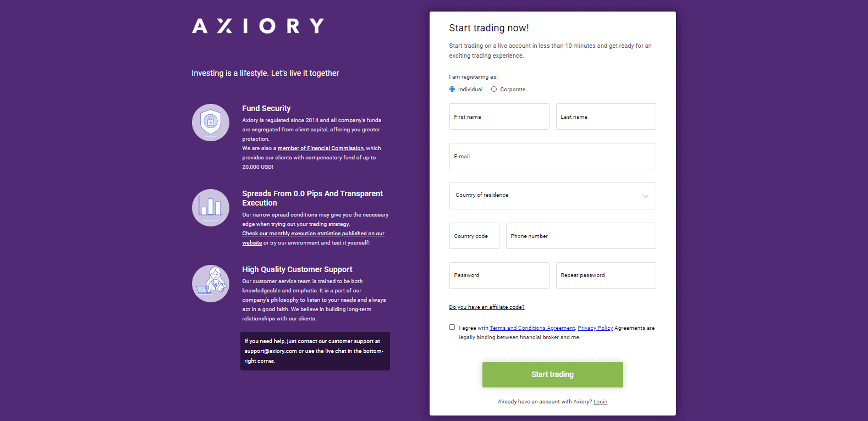
Task: Expand the affiliate code section
Action: 487,307
